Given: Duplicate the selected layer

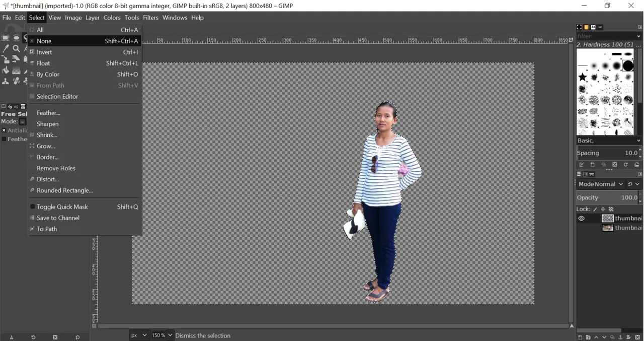Looking at the screenshot, I should click(x=612, y=337).
